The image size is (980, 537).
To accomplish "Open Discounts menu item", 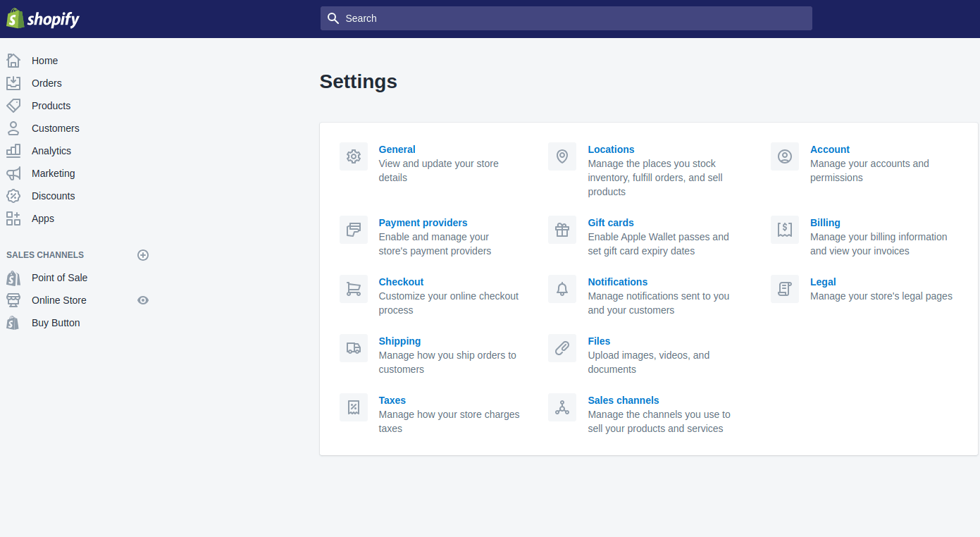I will tap(54, 196).
